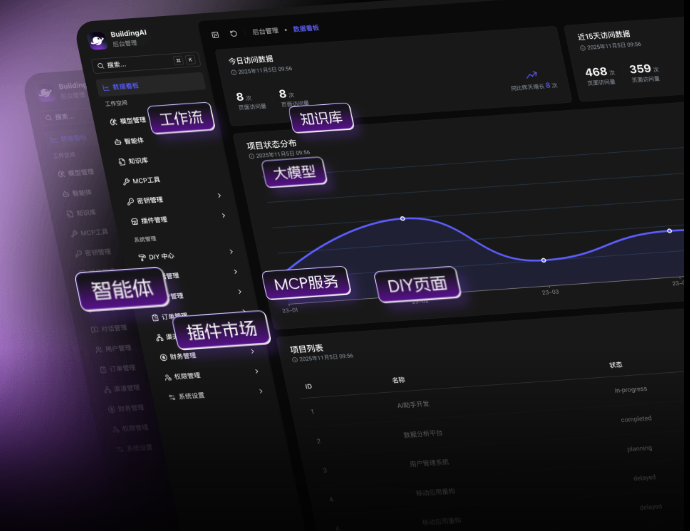690x531 pixels.
Task: Click the 468 page visits value
Action: (596, 72)
